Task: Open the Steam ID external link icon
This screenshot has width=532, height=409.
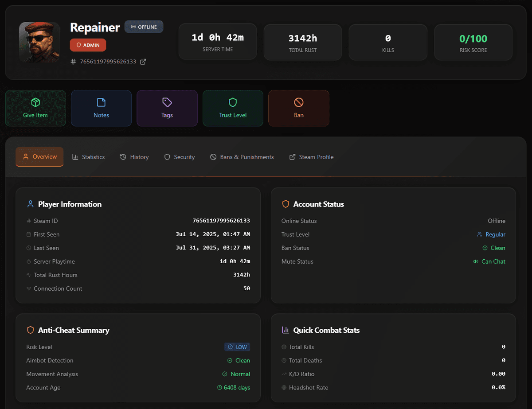Action: pos(143,62)
